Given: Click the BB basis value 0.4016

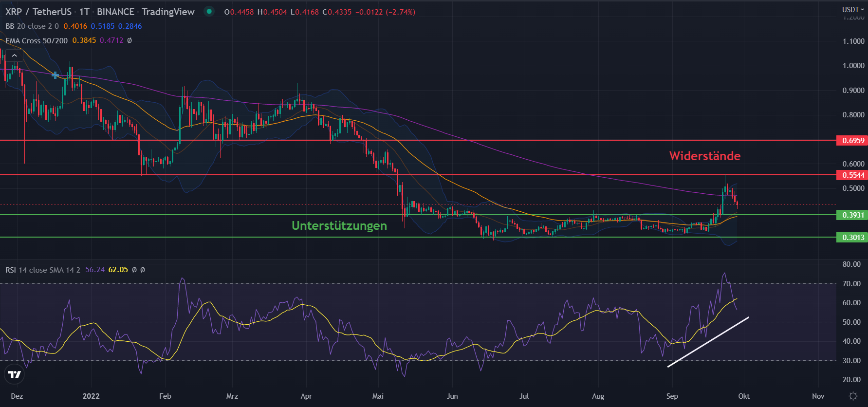Looking at the screenshot, I should tap(75, 26).
